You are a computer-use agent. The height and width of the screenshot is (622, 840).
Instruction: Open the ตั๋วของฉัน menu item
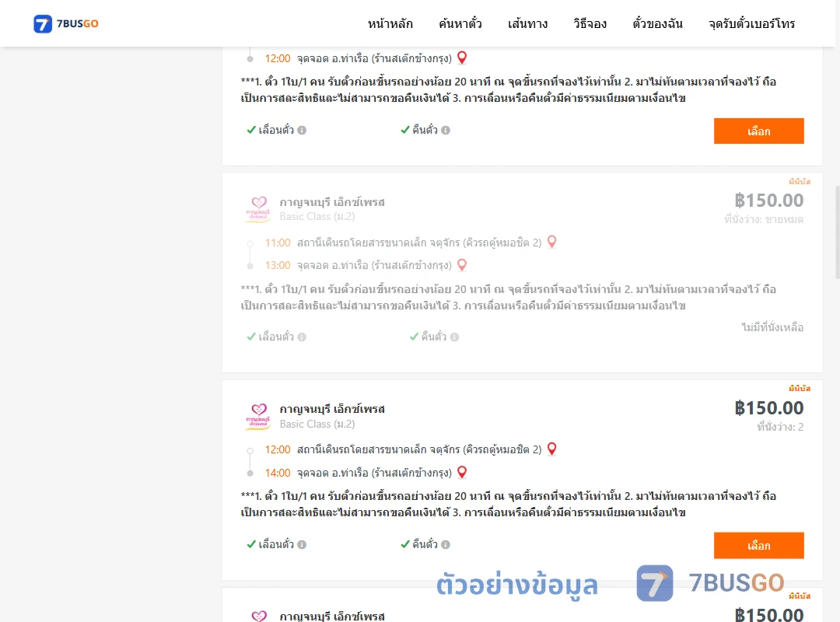[x=657, y=23]
